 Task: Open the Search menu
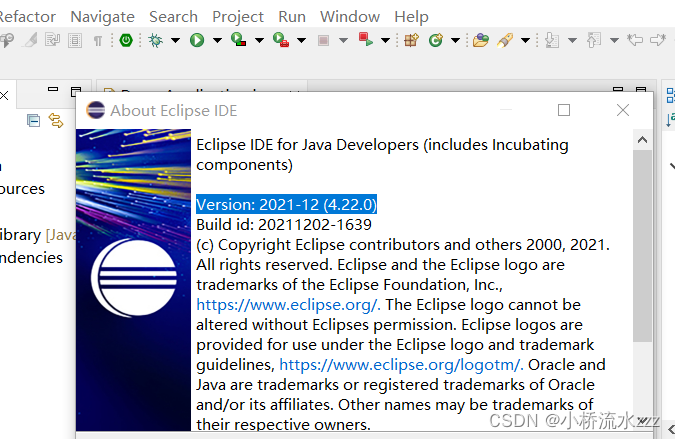click(173, 17)
